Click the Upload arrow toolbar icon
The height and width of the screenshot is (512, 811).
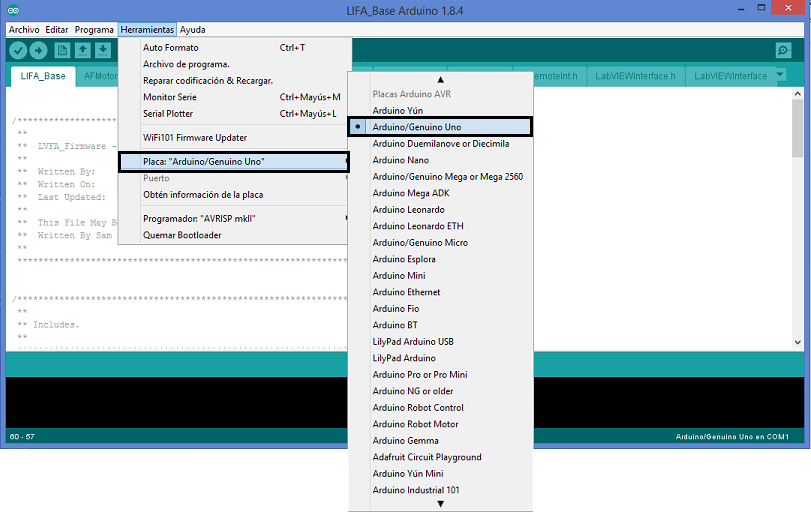coord(38,50)
